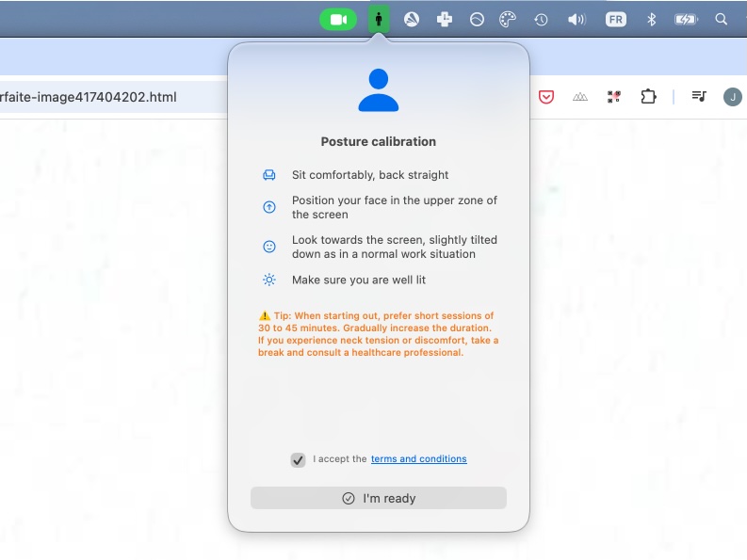The image size is (747, 560).
Task: Click the volume speaker icon
Action: point(576,20)
